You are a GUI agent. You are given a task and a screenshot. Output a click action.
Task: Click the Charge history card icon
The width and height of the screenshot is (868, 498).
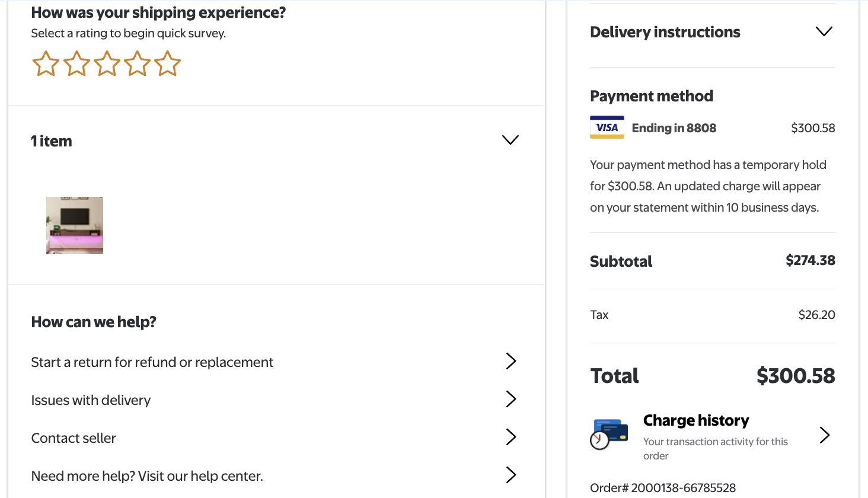(609, 434)
